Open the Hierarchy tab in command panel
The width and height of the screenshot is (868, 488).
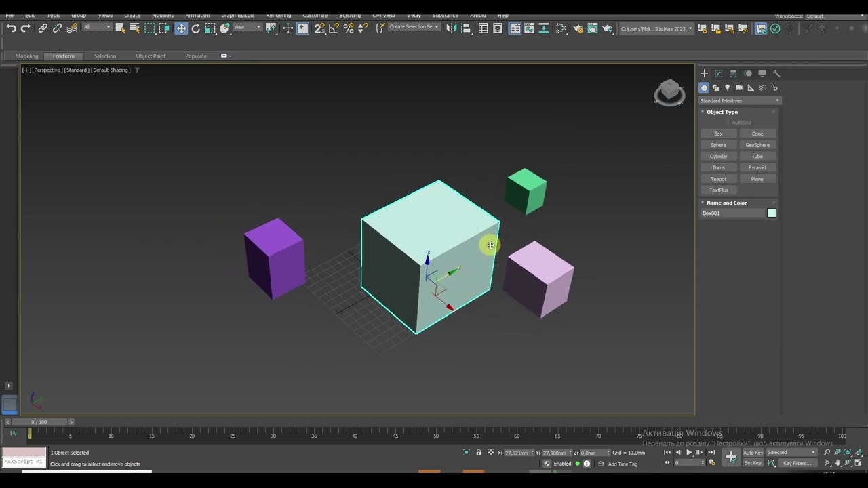coord(733,73)
